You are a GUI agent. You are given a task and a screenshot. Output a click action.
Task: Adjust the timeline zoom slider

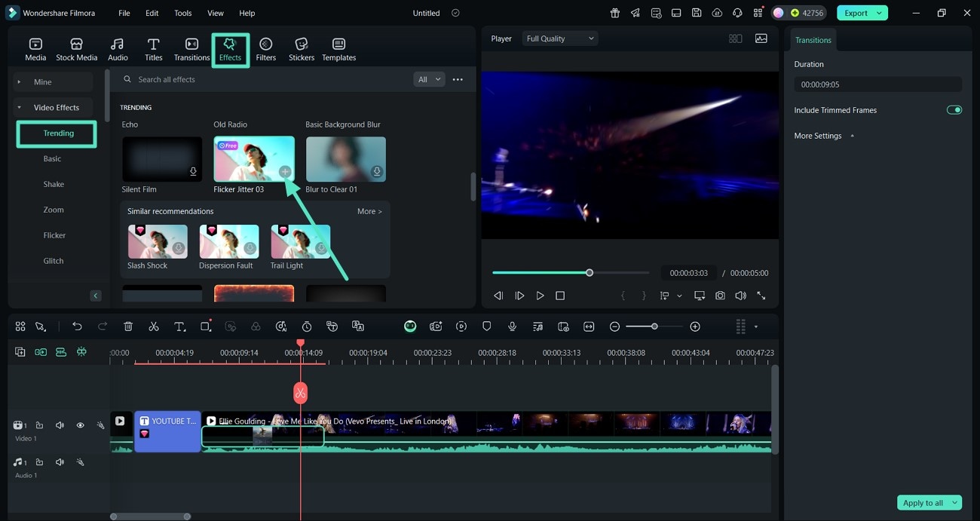tap(654, 326)
